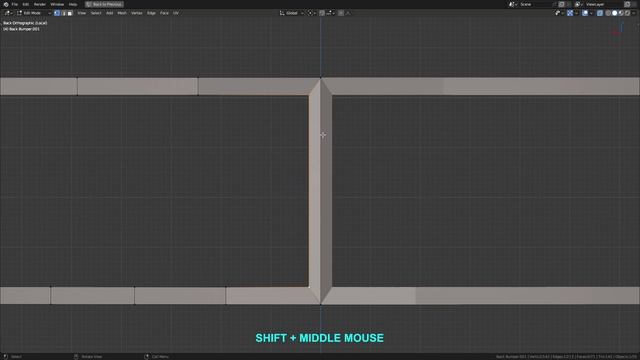Viewport: 640px width, 360px height.
Task: Open the Edge menu
Action: pyautogui.click(x=151, y=13)
